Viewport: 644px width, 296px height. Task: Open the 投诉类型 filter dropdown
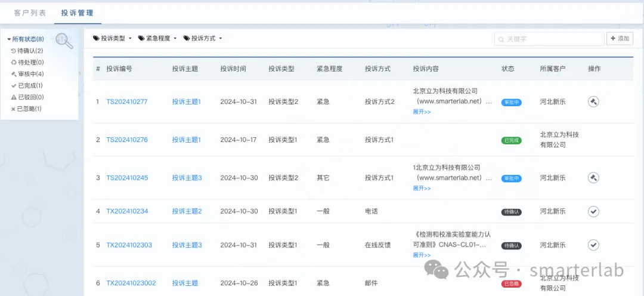click(x=113, y=38)
